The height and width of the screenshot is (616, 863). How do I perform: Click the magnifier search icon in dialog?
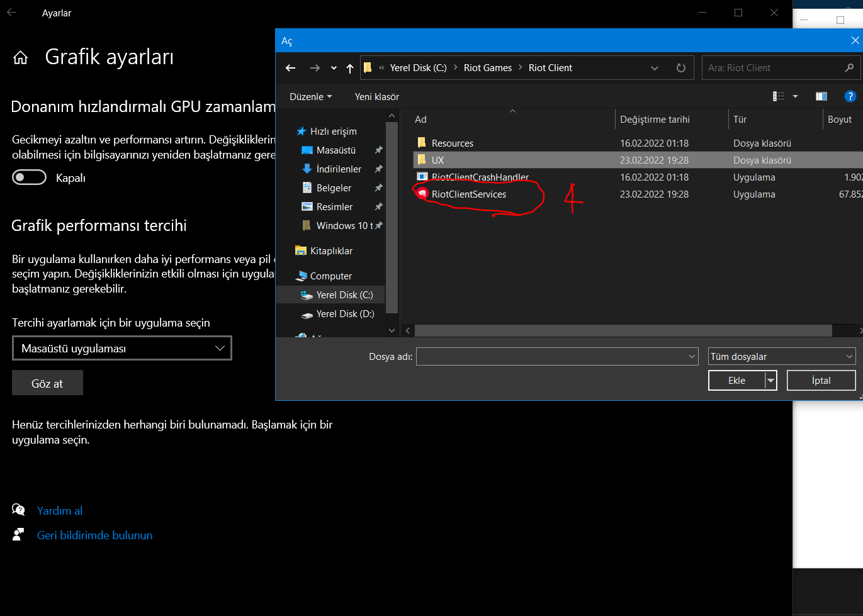click(849, 68)
